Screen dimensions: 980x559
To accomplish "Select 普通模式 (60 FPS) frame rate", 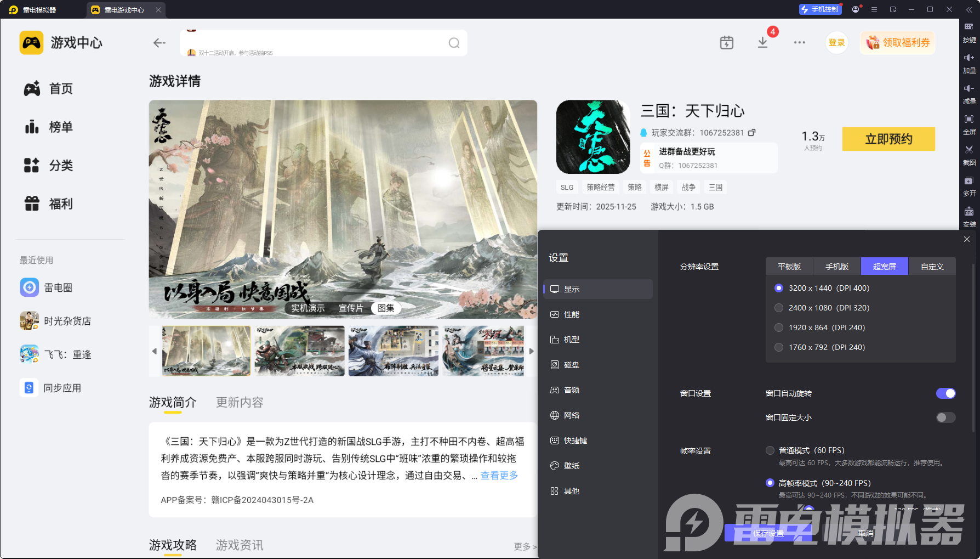I will tap(770, 450).
